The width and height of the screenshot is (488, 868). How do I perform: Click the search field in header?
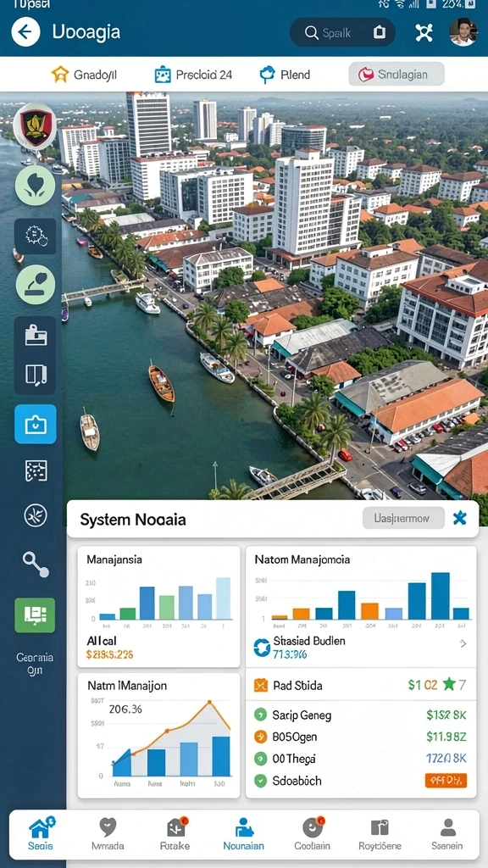click(342, 32)
